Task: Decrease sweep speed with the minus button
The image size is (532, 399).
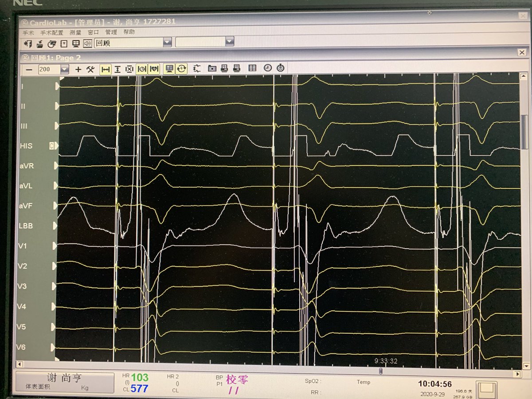Action: coord(29,69)
